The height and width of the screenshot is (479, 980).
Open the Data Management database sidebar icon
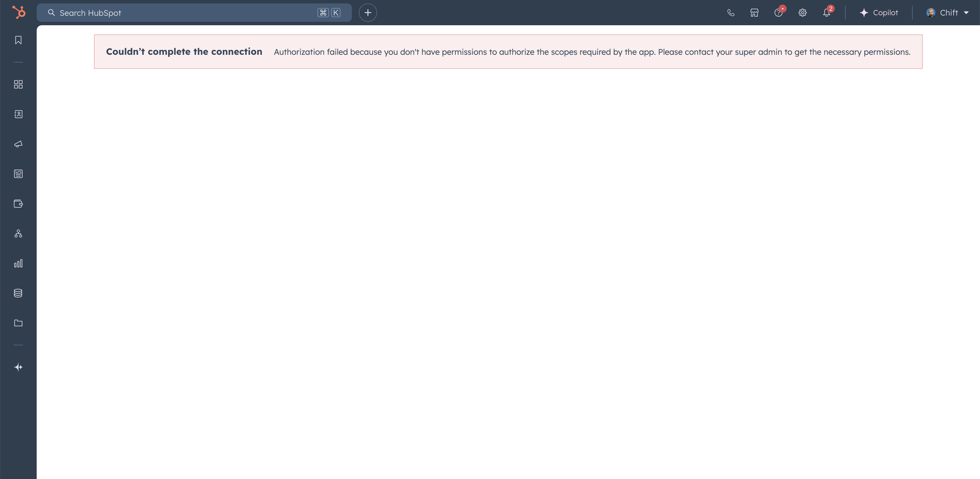coord(18,293)
